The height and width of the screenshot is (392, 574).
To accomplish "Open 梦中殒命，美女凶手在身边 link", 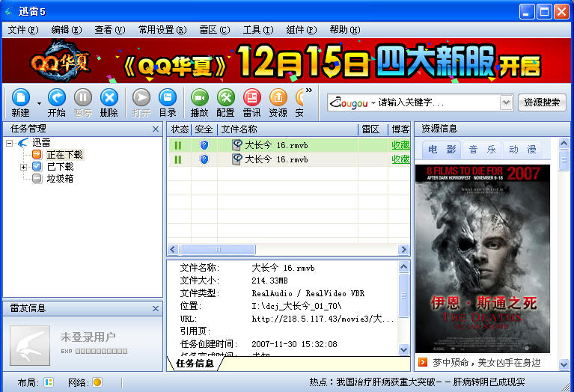I will pos(486,363).
